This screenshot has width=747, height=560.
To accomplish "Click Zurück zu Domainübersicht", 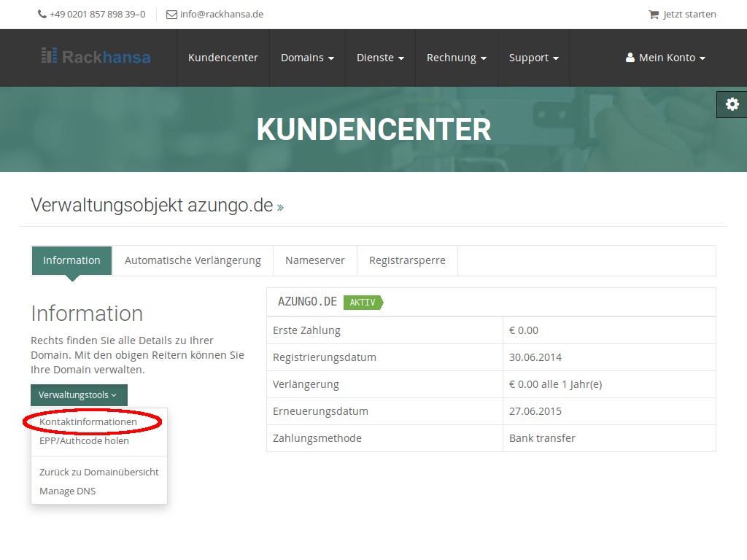I will (98, 472).
